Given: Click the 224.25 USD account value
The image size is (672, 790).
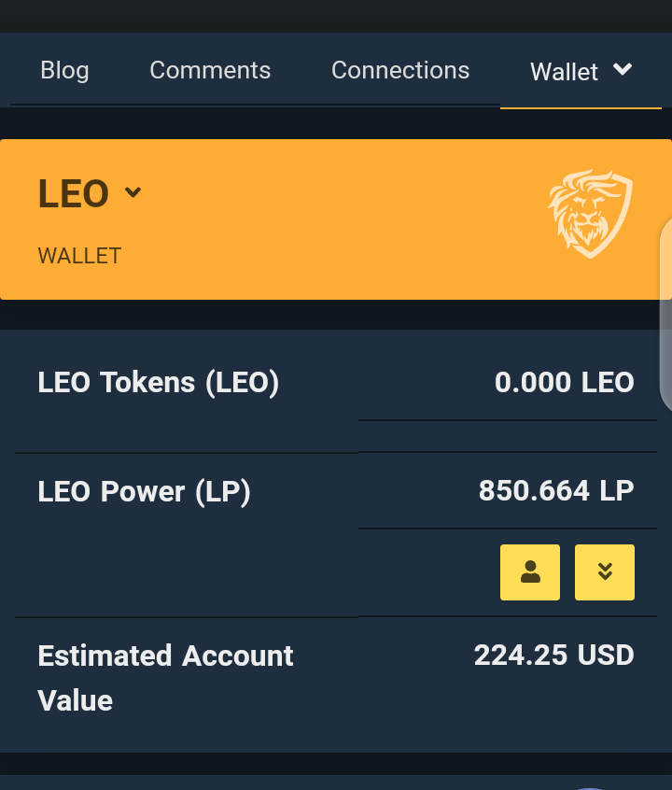Looking at the screenshot, I should pyautogui.click(x=553, y=655).
